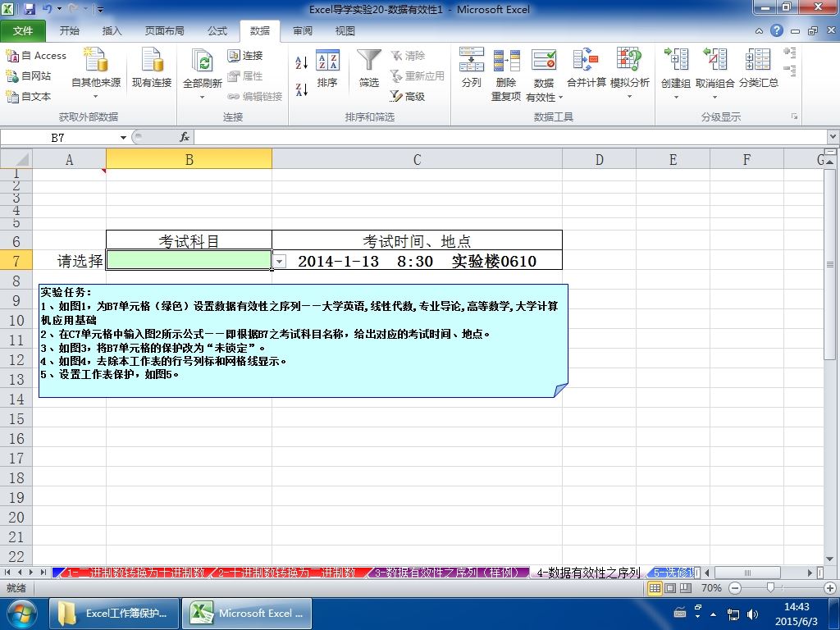Expand Ungroup (取消组合) dropdown arrow

tap(714, 97)
